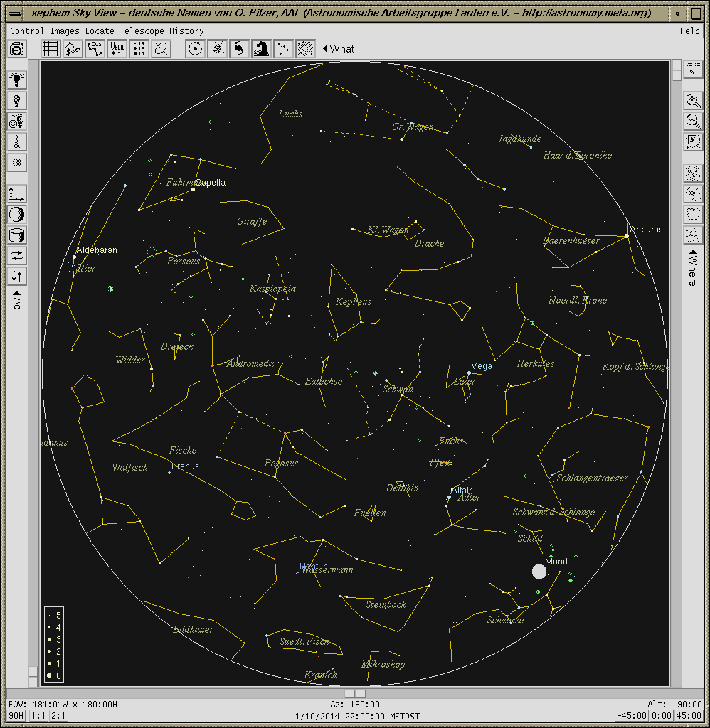Toggle constellation figure lines (Cas icon)
Screen dimensions: 710x728
(95, 49)
